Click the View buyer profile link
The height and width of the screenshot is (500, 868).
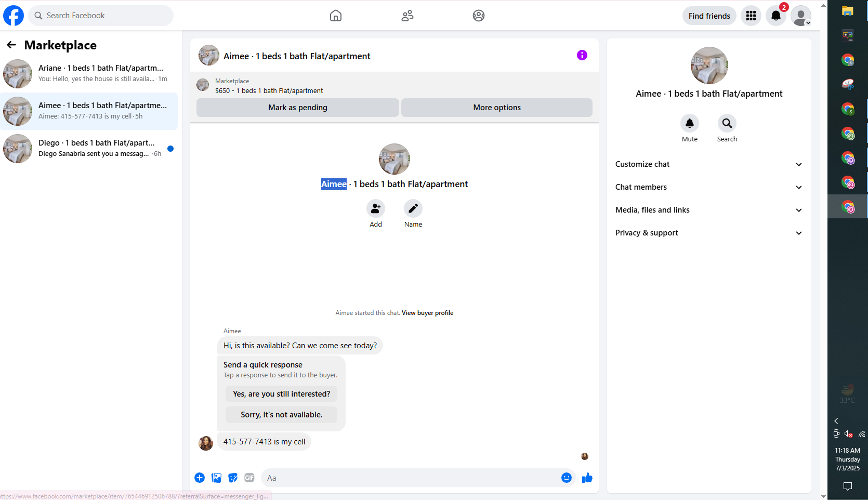point(427,313)
